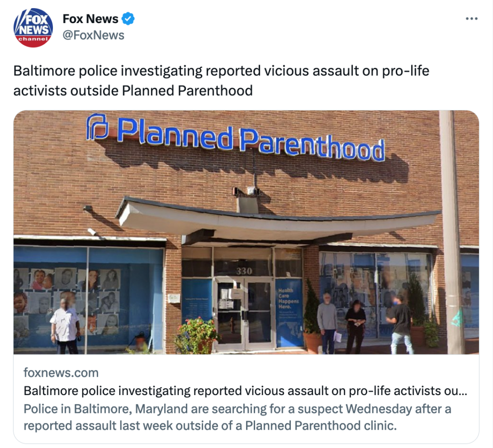Click the card description mentioning suspect Wednesday

[x=237, y=417]
